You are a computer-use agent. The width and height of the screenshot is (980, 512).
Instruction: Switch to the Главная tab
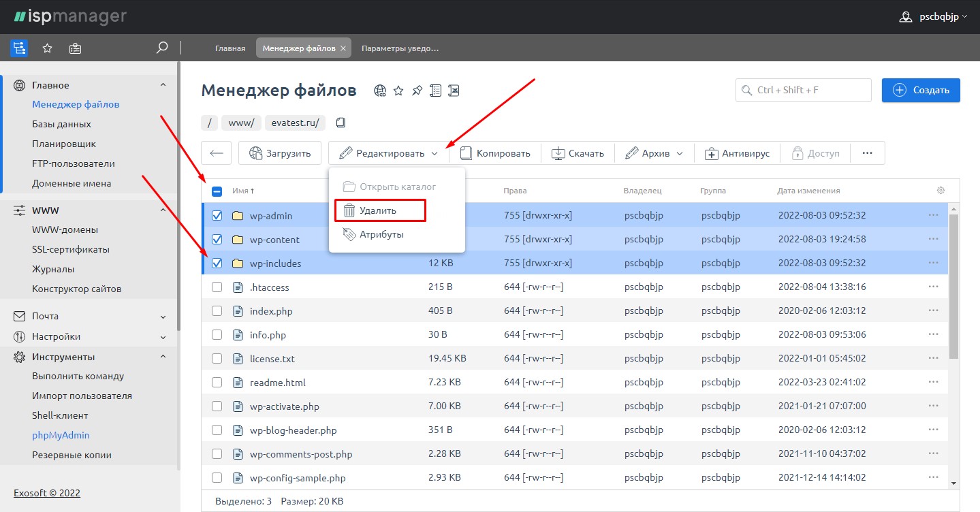coord(230,48)
